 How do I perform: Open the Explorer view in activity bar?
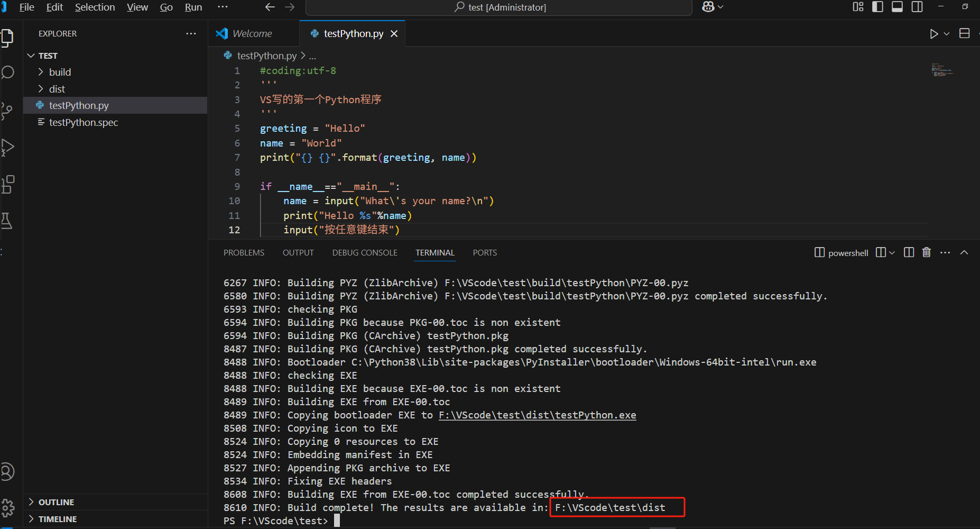[x=7, y=38]
